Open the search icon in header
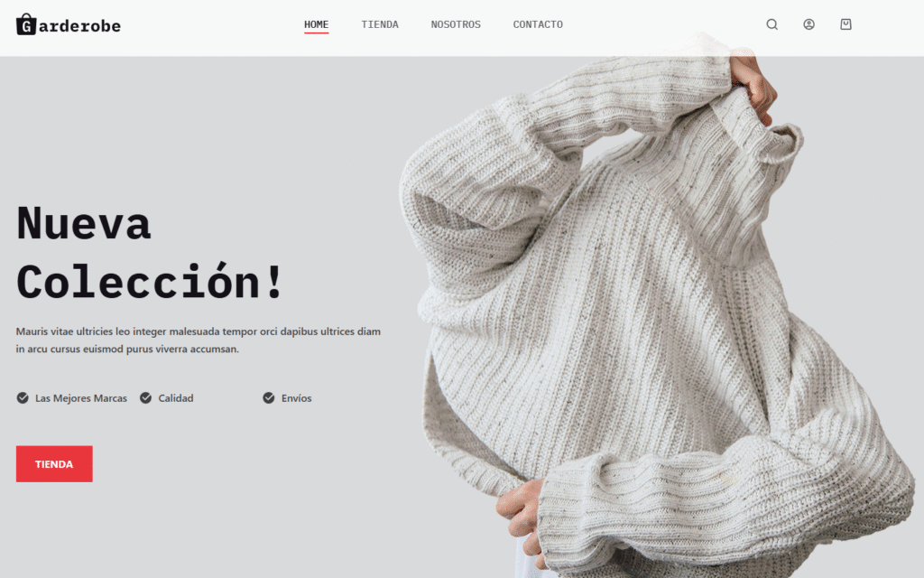The width and height of the screenshot is (924, 578). [x=772, y=24]
